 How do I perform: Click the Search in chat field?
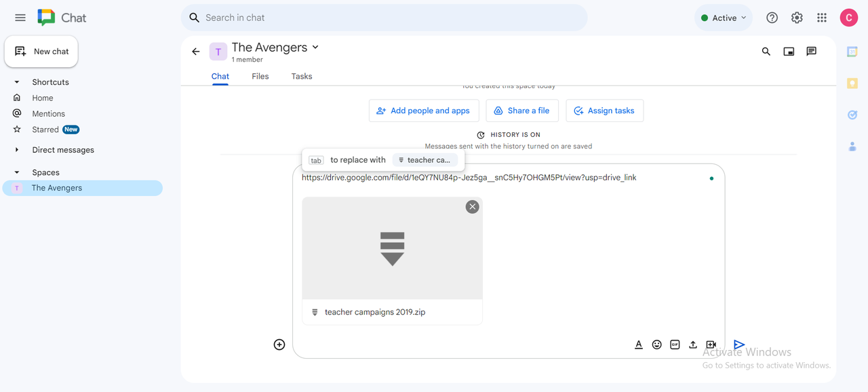point(384,18)
